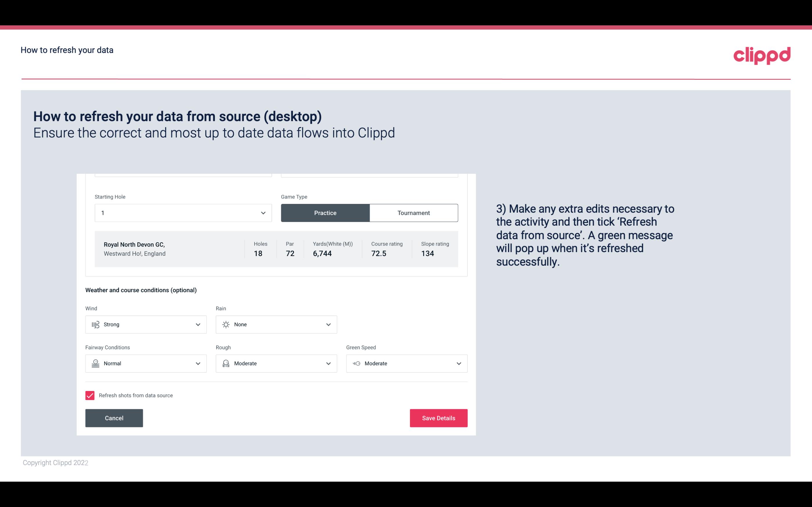The image size is (812, 507).
Task: Click the fairway conditions icon
Action: [x=95, y=363]
